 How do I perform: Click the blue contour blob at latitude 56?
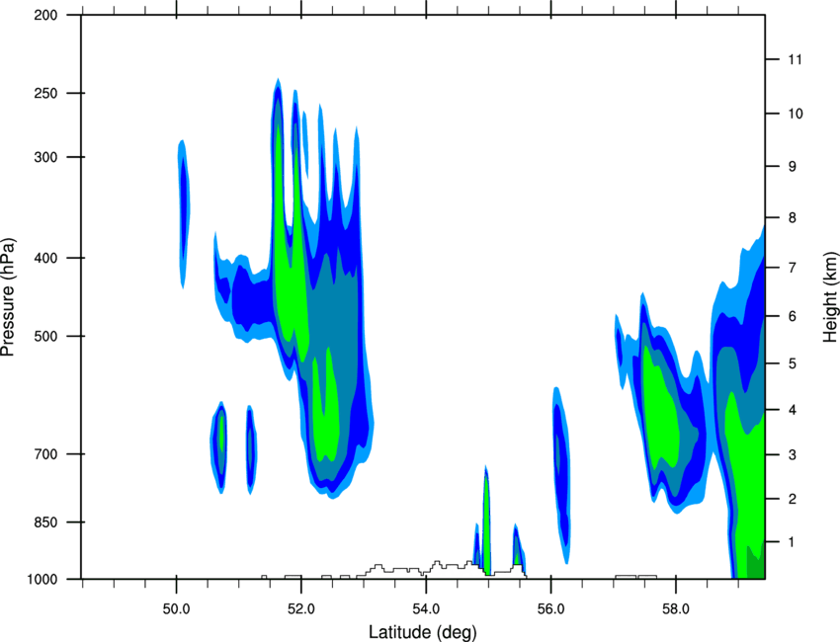[x=561, y=475]
